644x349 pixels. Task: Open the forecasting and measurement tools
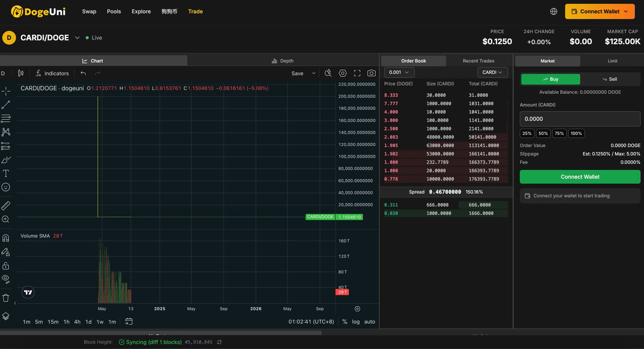6,146
